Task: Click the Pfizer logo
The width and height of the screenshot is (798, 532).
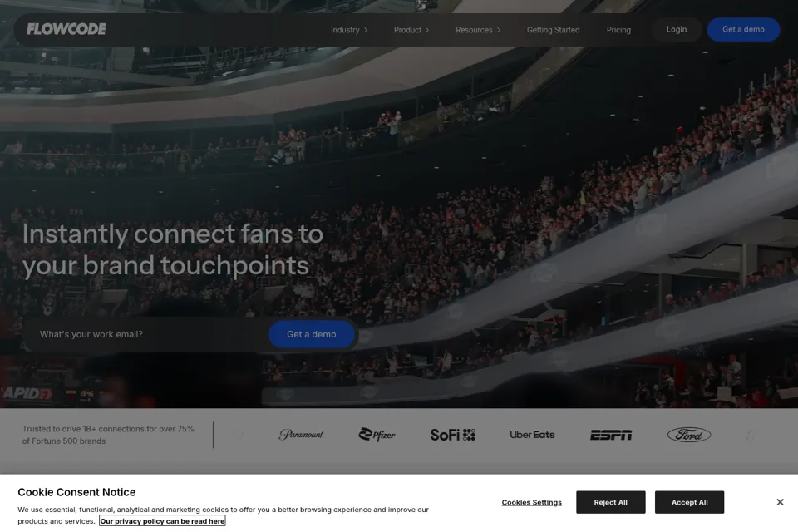Action: 377,435
